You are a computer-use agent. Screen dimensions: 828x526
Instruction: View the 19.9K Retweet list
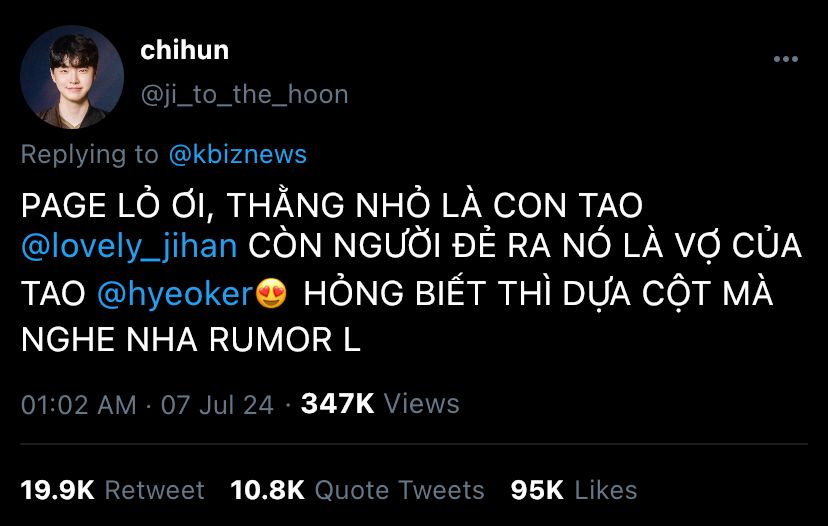(x=112, y=490)
